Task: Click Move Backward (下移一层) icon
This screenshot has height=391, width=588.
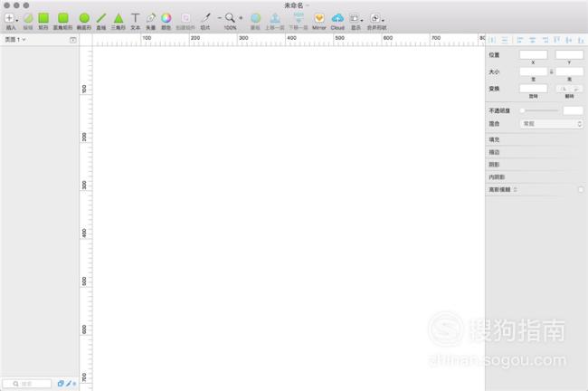Action: click(x=299, y=18)
